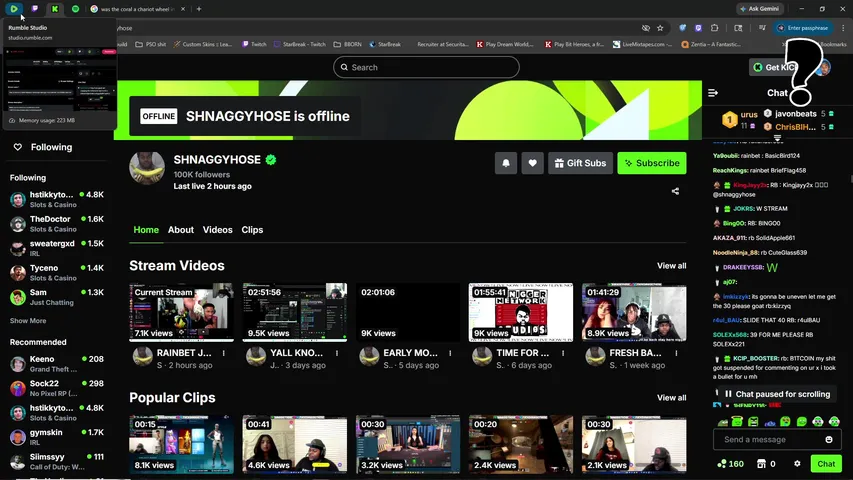Open Keeno channel under Recommended
This screenshot has height=480, width=853.
pos(57,364)
